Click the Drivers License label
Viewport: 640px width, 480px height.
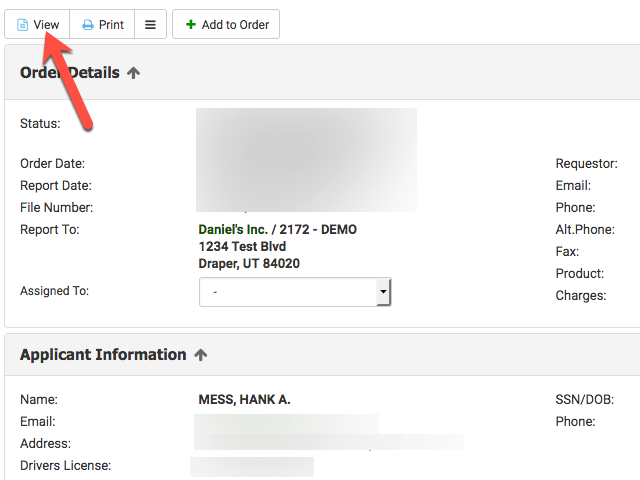(65, 466)
